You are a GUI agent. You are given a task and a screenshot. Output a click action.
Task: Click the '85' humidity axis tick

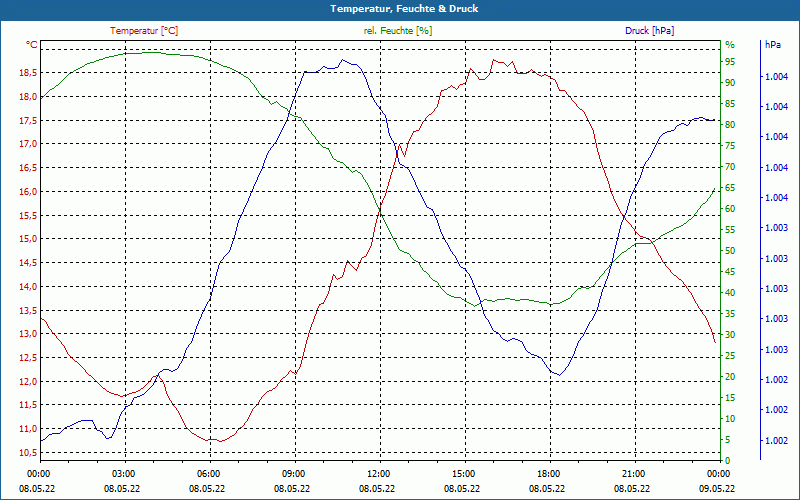(730, 104)
